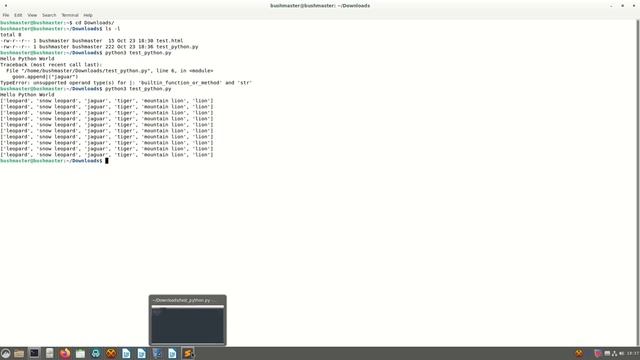640x360 pixels.
Task: Click the preview popup title ~/Downloads/test_python.py
Action: tap(184, 300)
